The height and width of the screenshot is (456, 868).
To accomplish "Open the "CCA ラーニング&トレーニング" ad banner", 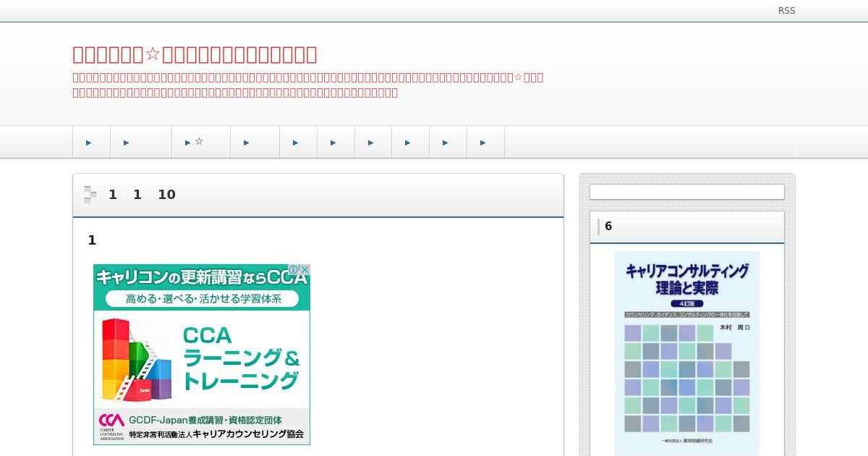I will [202, 355].
